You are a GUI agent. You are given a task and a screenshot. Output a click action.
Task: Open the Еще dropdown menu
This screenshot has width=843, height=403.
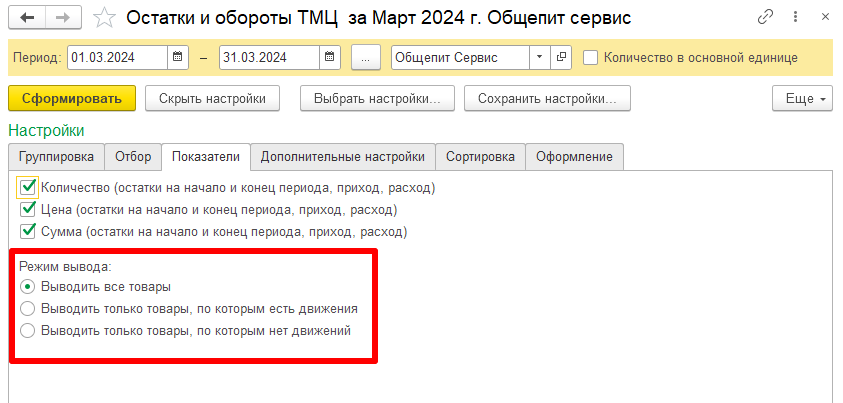pyautogui.click(x=802, y=99)
